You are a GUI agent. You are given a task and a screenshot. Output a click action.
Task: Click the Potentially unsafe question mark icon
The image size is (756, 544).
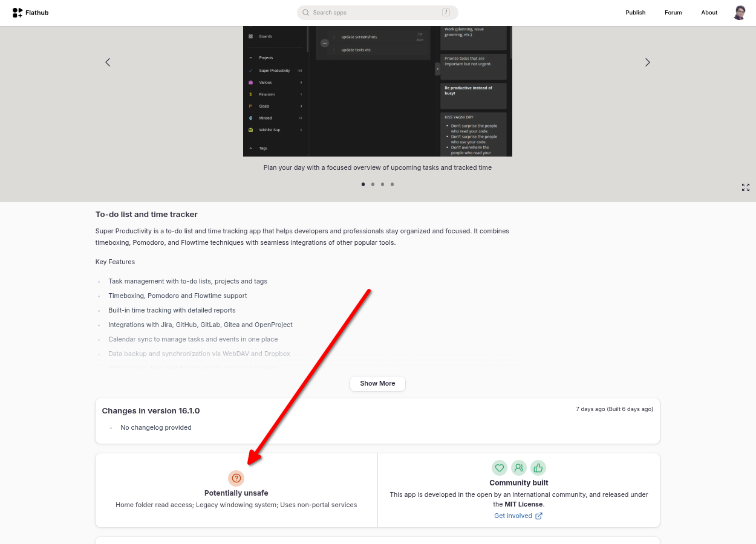[236, 478]
